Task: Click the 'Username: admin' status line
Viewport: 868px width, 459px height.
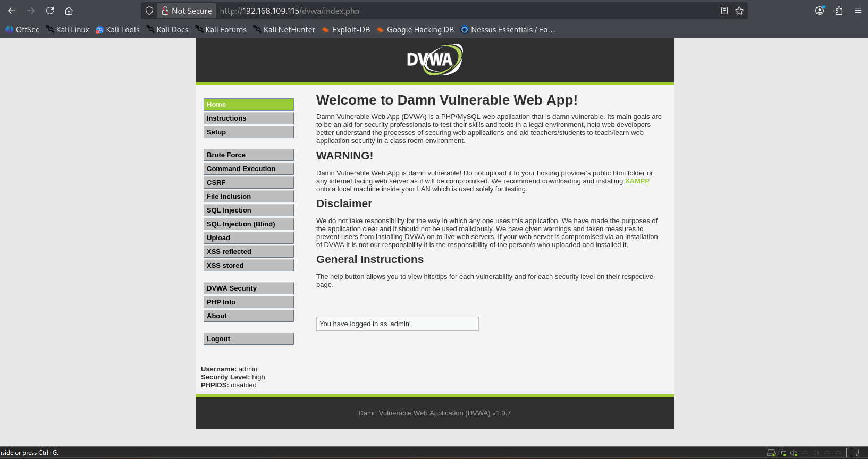Action: tap(229, 369)
